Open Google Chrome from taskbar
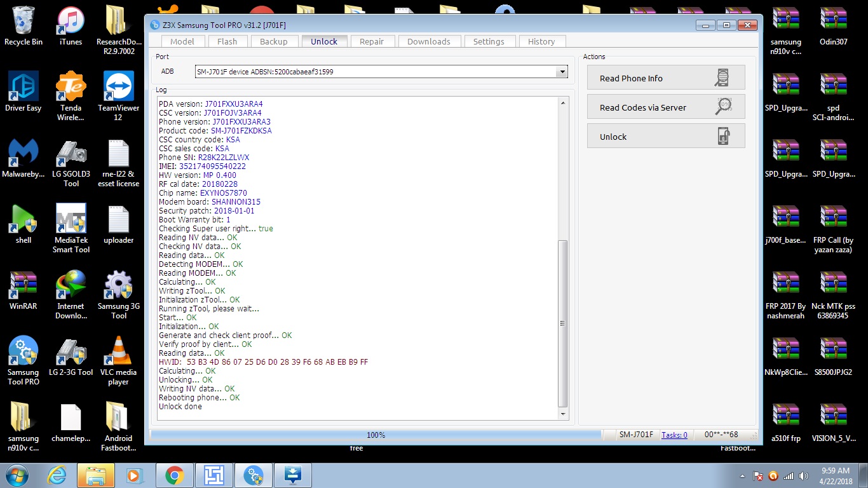868x488 pixels. coord(175,475)
